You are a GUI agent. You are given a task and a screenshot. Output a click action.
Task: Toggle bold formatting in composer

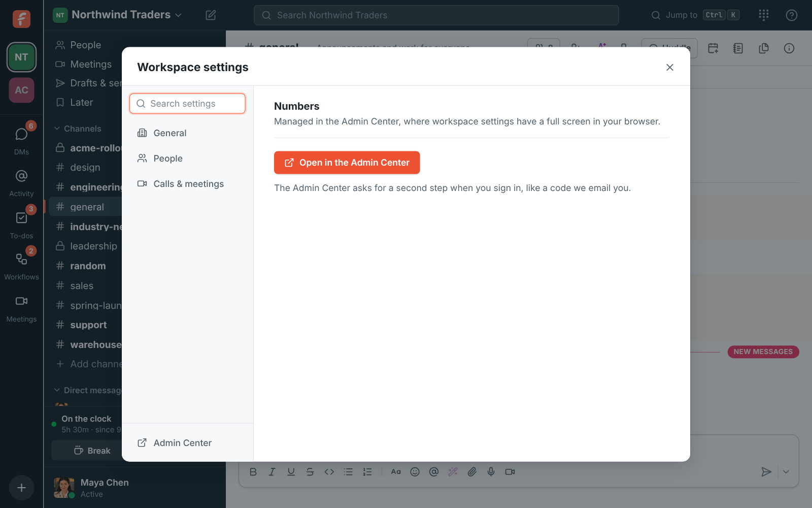point(253,472)
